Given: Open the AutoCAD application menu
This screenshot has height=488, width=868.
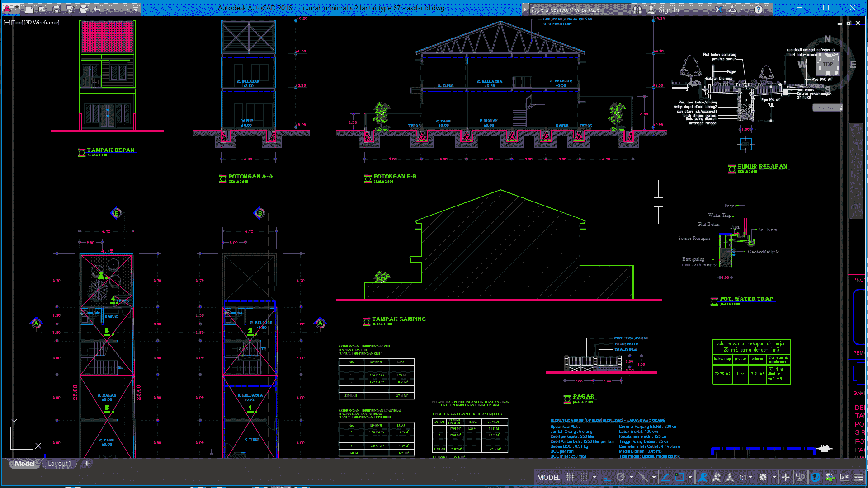Looking at the screenshot, I should (10, 8).
